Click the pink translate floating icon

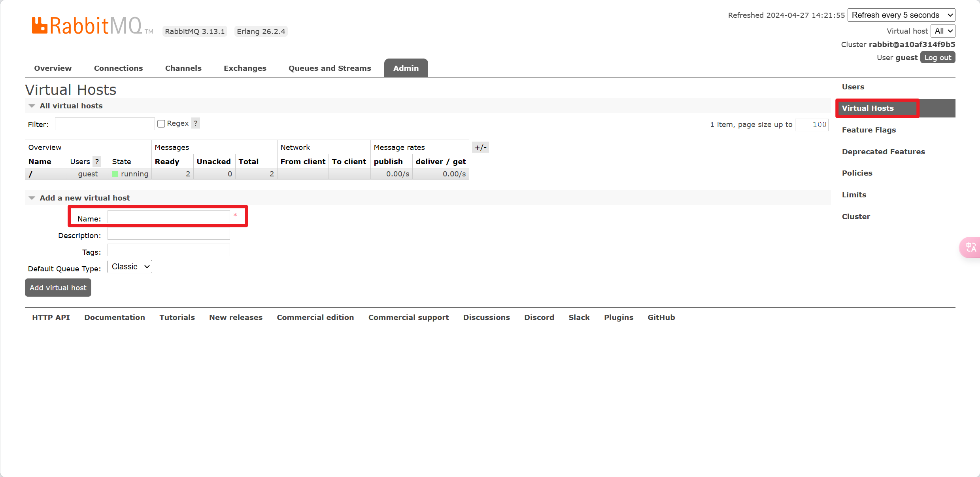click(x=971, y=248)
